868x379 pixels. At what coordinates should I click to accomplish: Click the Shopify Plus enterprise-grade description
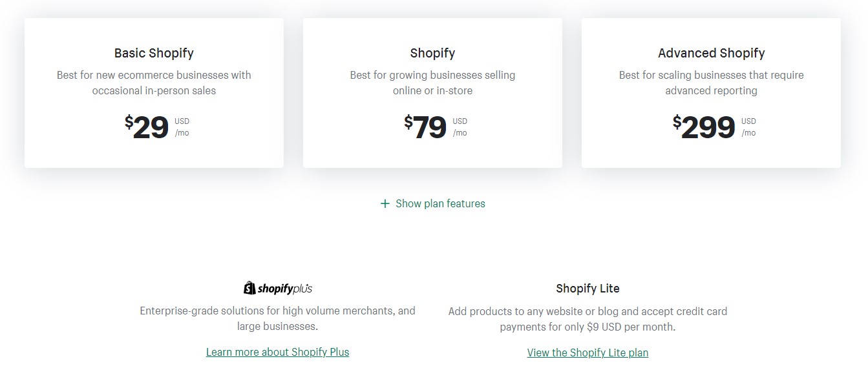[x=277, y=318]
